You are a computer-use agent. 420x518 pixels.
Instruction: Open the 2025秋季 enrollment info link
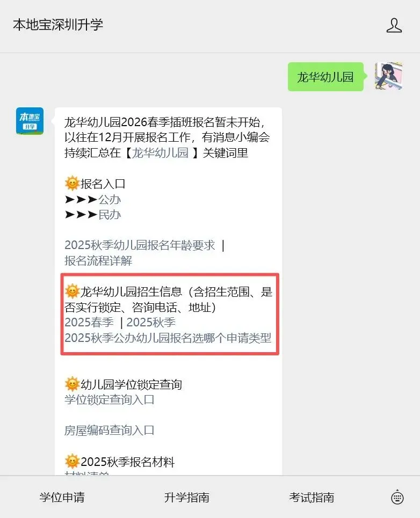click(151, 322)
